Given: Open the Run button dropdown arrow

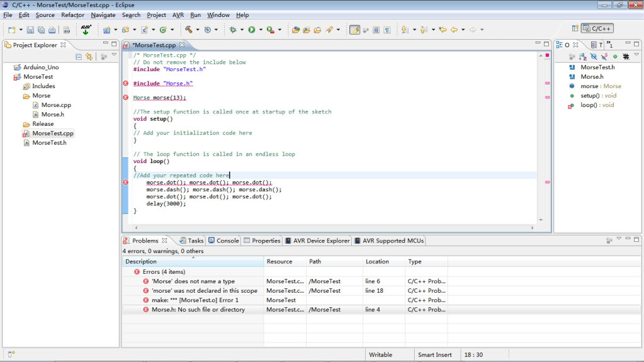Looking at the screenshot, I should point(259,30).
